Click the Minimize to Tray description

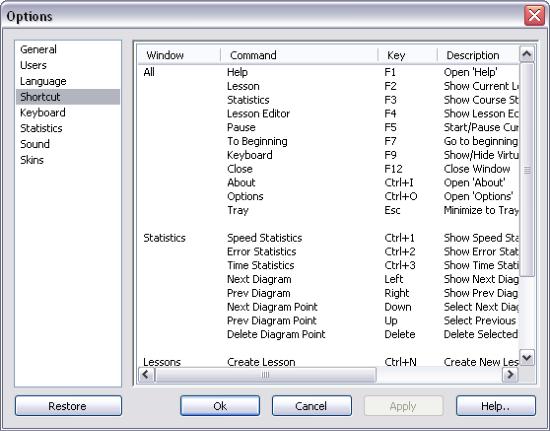pyautogui.click(x=481, y=210)
